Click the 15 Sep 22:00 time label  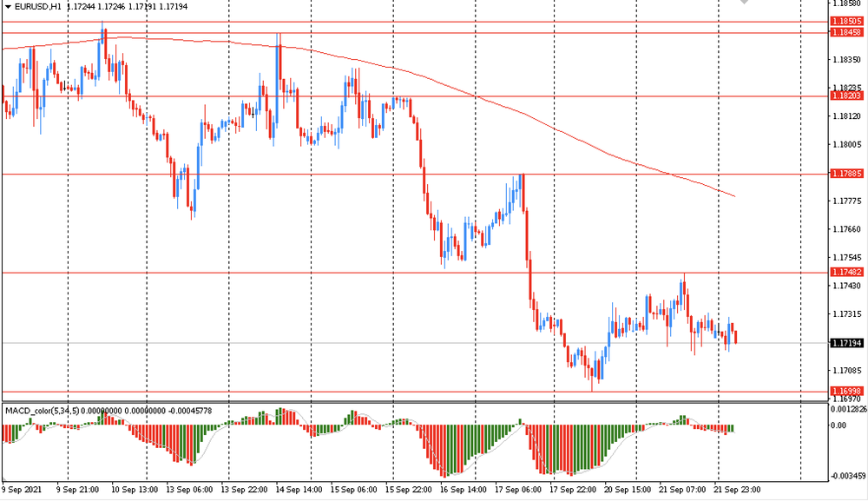pos(409,490)
